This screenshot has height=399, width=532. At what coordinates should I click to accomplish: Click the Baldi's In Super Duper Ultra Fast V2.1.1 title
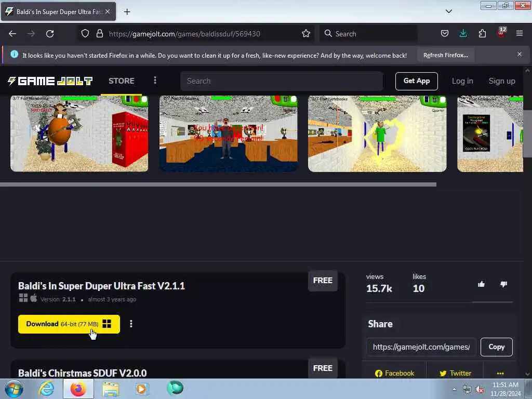[x=101, y=286]
